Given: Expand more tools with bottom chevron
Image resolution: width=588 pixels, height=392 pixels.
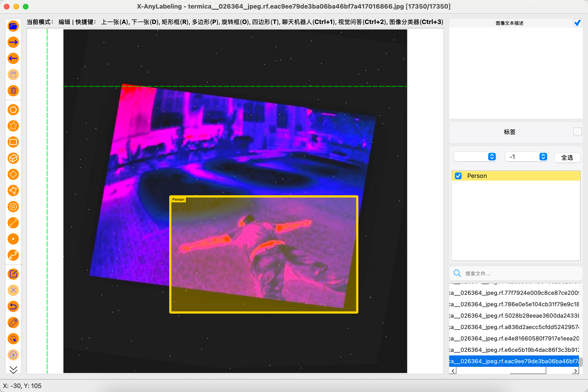Looking at the screenshot, I should tap(13, 369).
